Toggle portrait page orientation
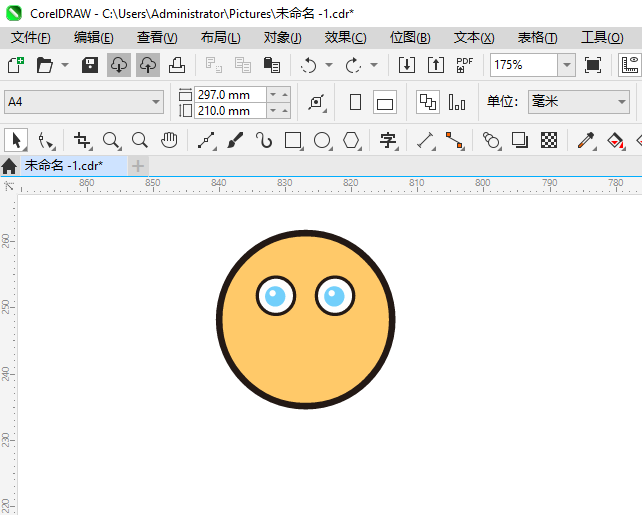Viewport: 642px width, 515px height. coord(355,102)
